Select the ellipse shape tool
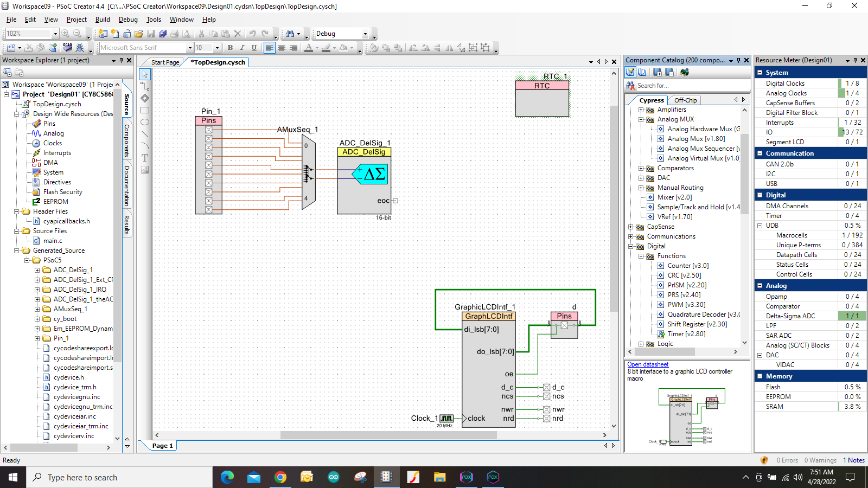This screenshot has width=868, height=488. (x=145, y=122)
